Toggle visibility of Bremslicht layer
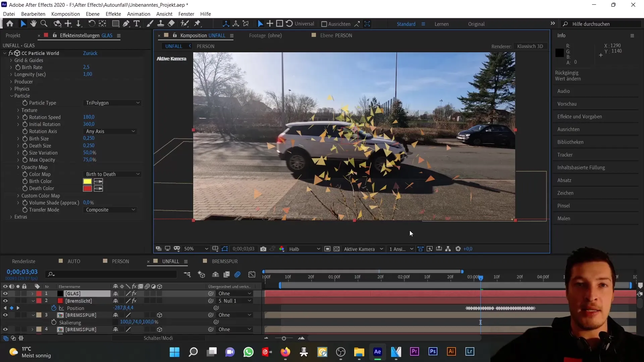 coord(5,301)
